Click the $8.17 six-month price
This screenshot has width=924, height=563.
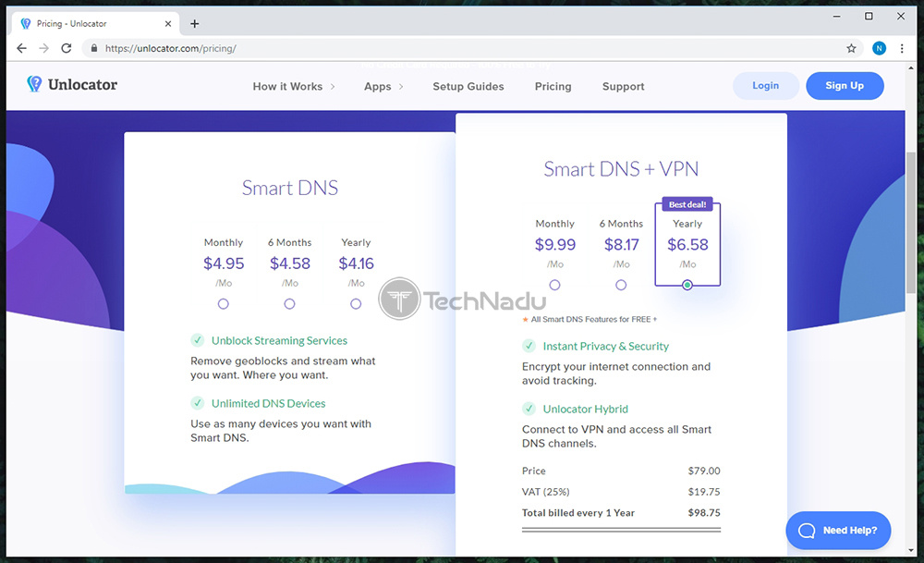pos(622,245)
